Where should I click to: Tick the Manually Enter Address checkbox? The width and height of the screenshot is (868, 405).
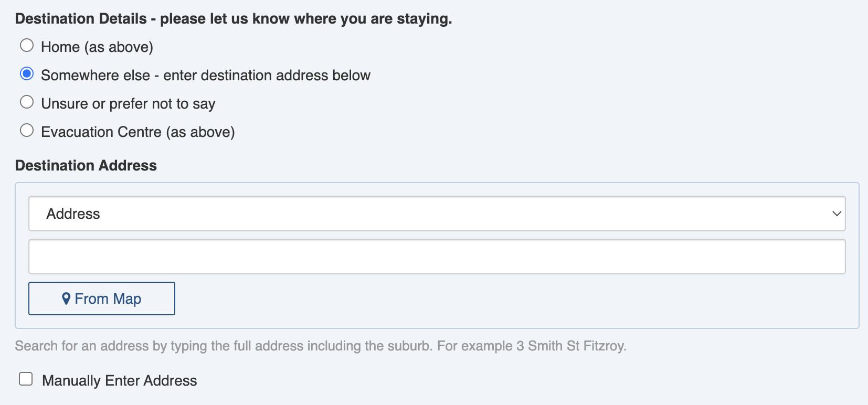point(26,379)
